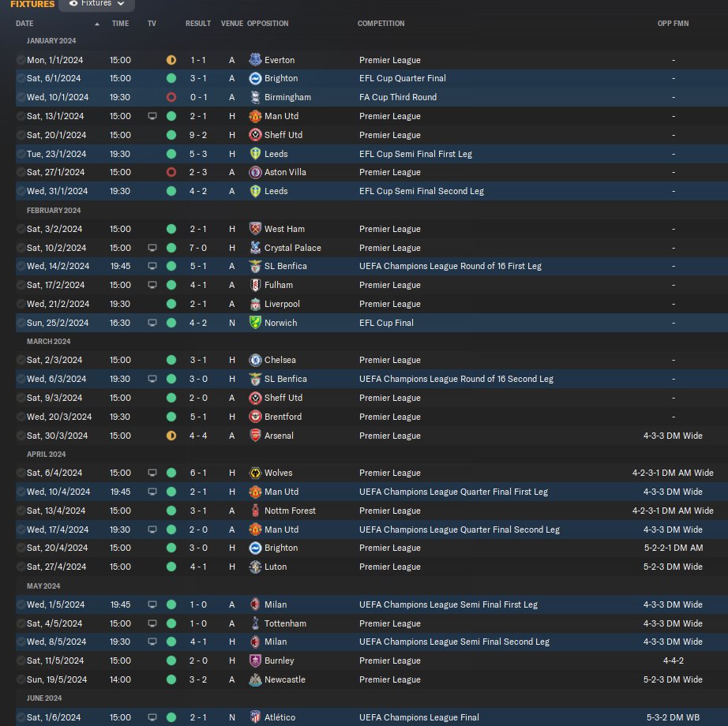This screenshot has width=728, height=726.
Task: Click the Fulham club badge
Action: [255, 285]
